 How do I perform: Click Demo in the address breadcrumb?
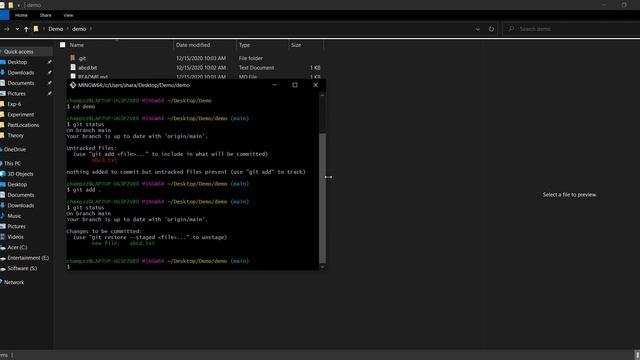56,29
